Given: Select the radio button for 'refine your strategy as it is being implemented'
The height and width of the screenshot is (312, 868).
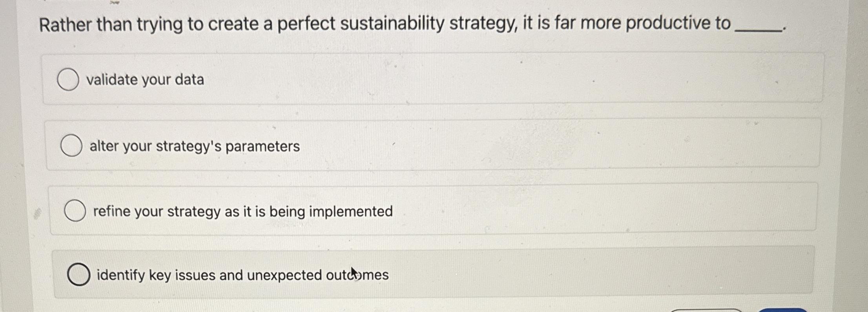Looking at the screenshot, I should point(76,211).
